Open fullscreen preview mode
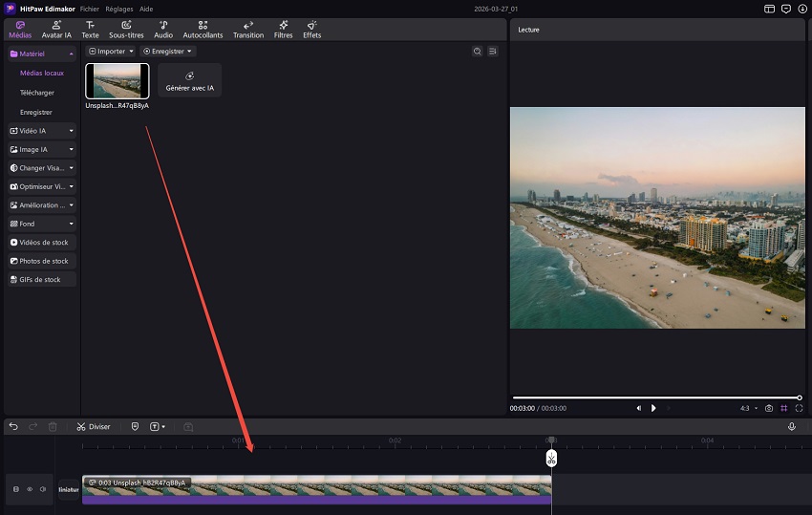Screen dimensions: 812x515 click(799, 408)
